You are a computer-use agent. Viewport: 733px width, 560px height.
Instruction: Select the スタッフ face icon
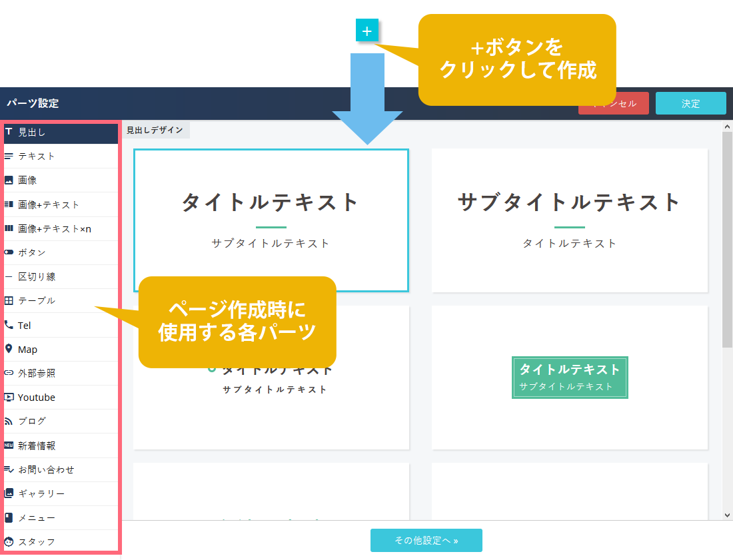(9, 541)
